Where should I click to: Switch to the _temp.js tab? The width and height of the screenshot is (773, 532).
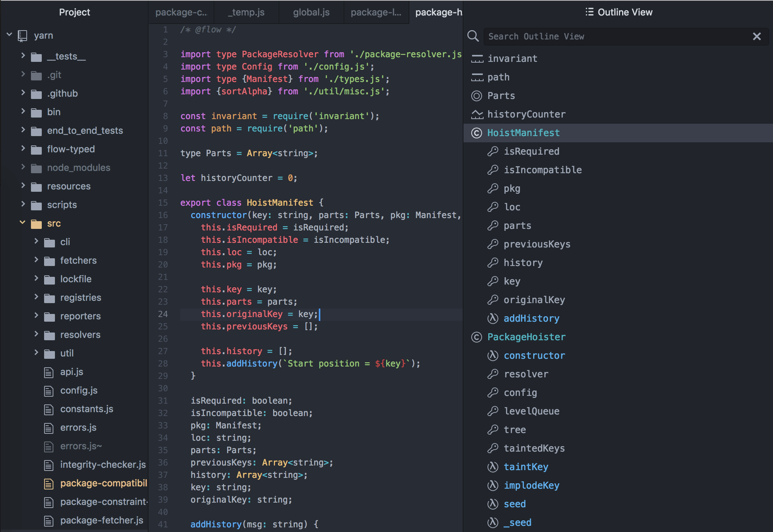246,12
